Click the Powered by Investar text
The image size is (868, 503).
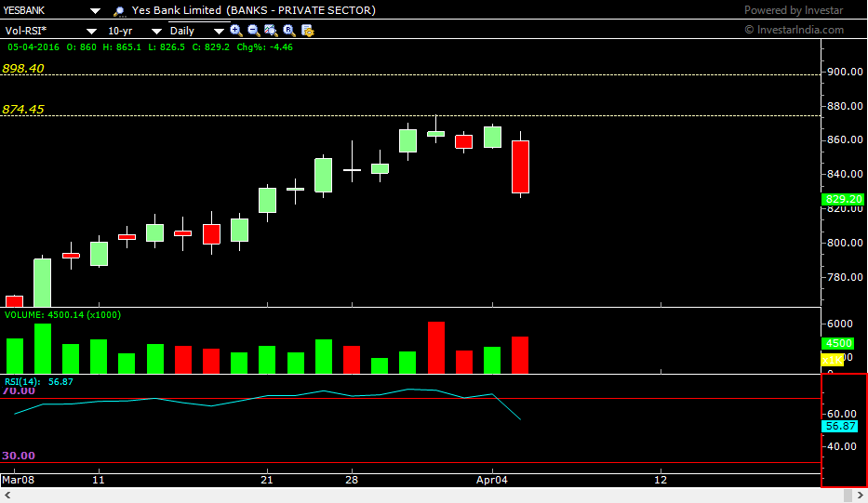[x=794, y=10]
